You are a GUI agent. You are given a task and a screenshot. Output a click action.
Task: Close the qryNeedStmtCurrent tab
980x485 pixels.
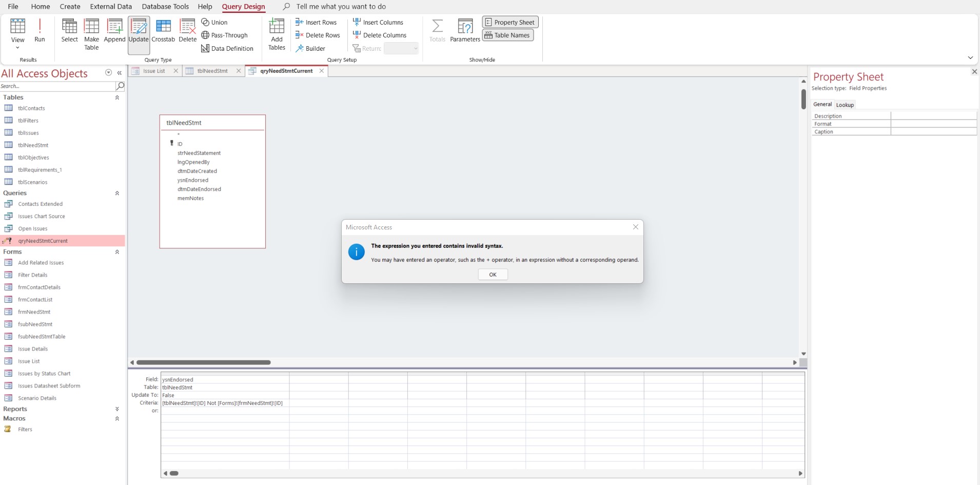click(x=322, y=71)
